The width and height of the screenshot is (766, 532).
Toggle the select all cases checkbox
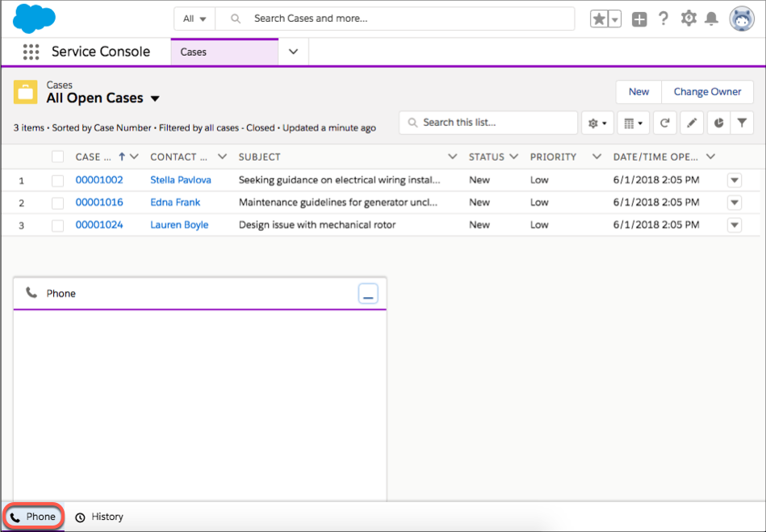[57, 157]
